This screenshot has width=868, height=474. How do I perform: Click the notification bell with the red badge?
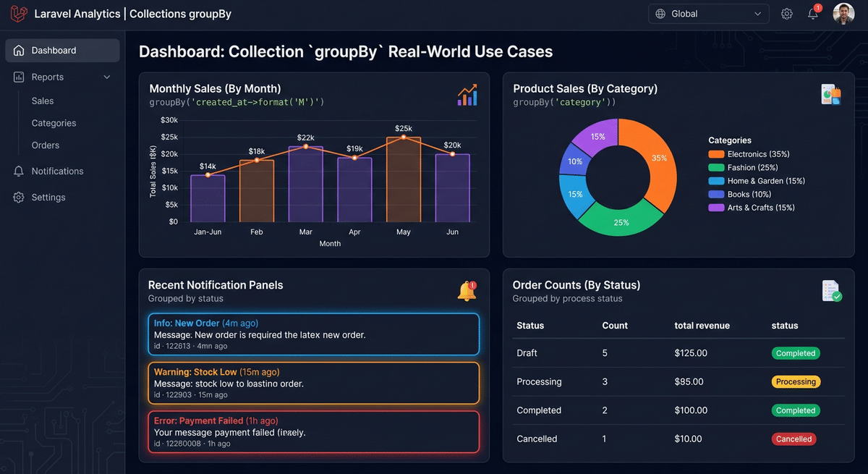point(813,13)
